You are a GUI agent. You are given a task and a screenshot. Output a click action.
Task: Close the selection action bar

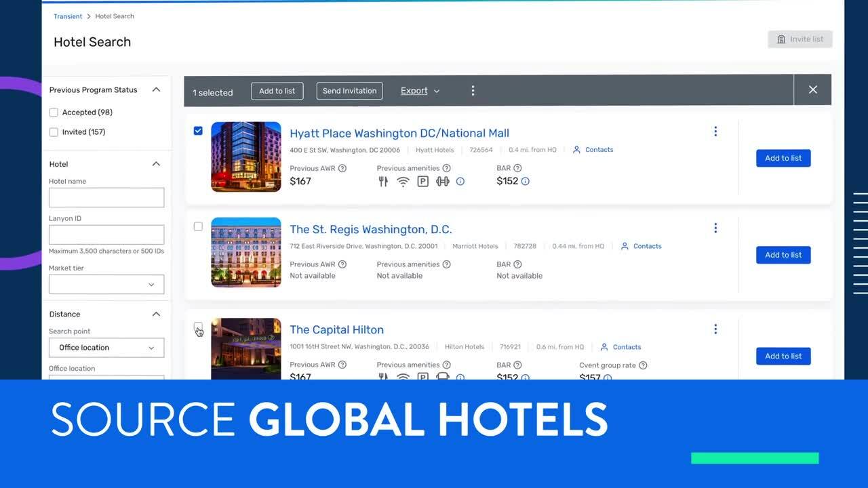coord(812,89)
